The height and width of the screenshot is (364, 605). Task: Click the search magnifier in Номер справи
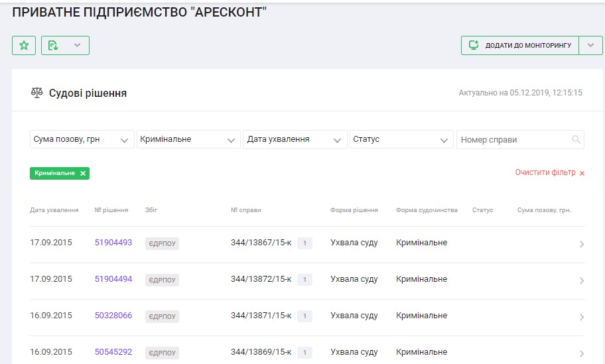click(x=576, y=139)
